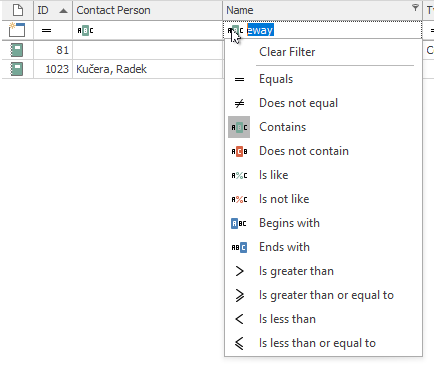Viewport: 434px width, 375px height.
Task: Choose Is greater than menu entry
Action: coord(296,271)
